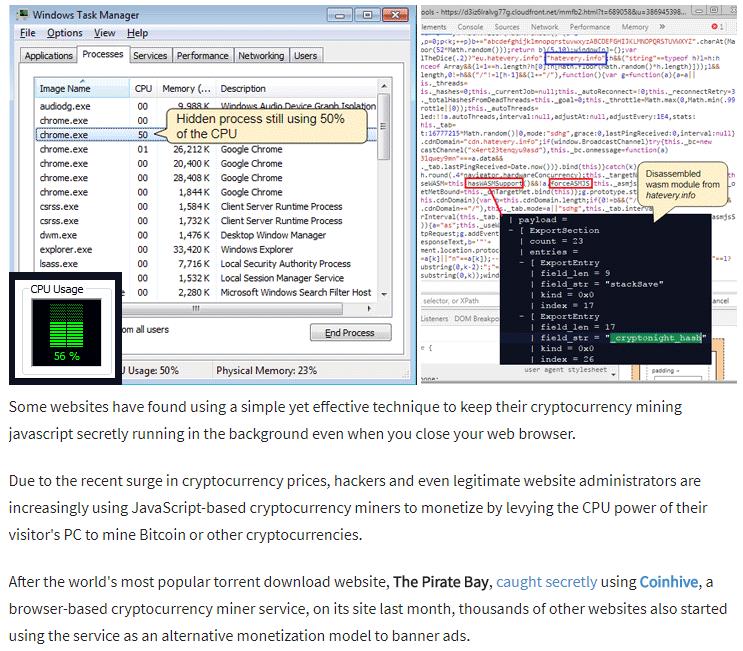Screen dimensions: 743x651
Task: Select the Processes tab
Action: pyautogui.click(x=103, y=54)
